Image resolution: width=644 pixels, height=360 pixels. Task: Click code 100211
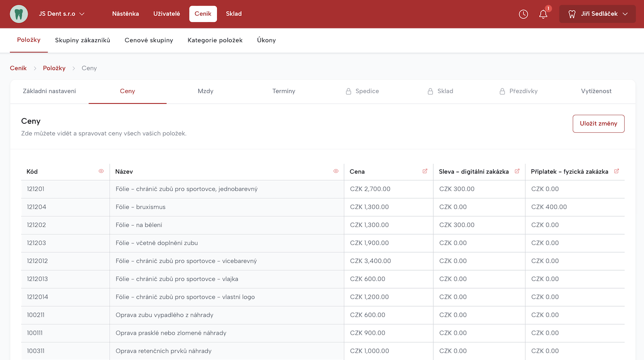point(36,315)
